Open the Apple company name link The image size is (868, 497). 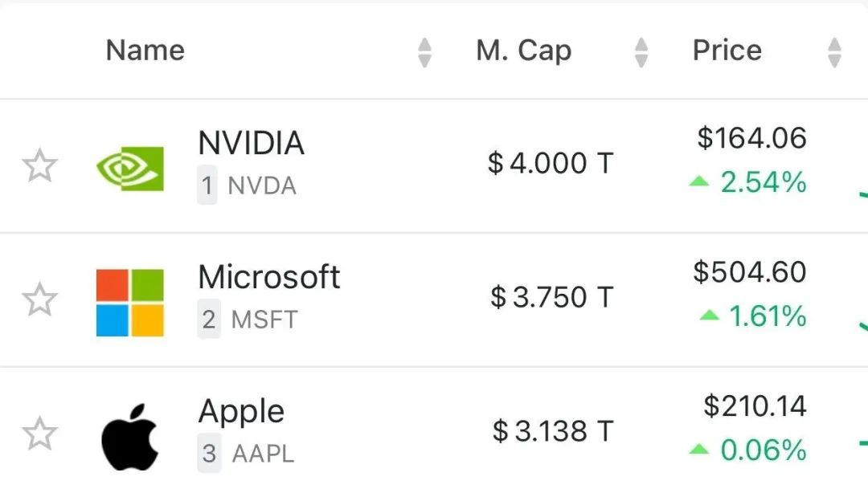(241, 412)
